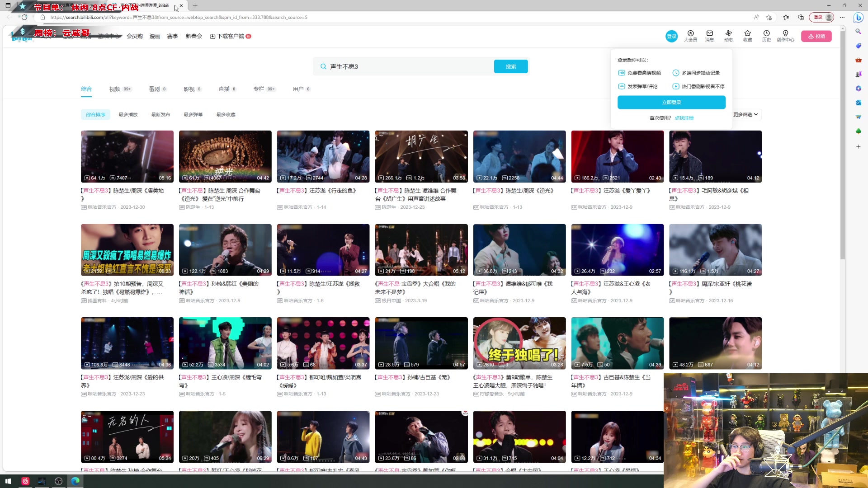This screenshot has height=488, width=868.
Task: Open the 消息 message center icon
Action: (709, 36)
